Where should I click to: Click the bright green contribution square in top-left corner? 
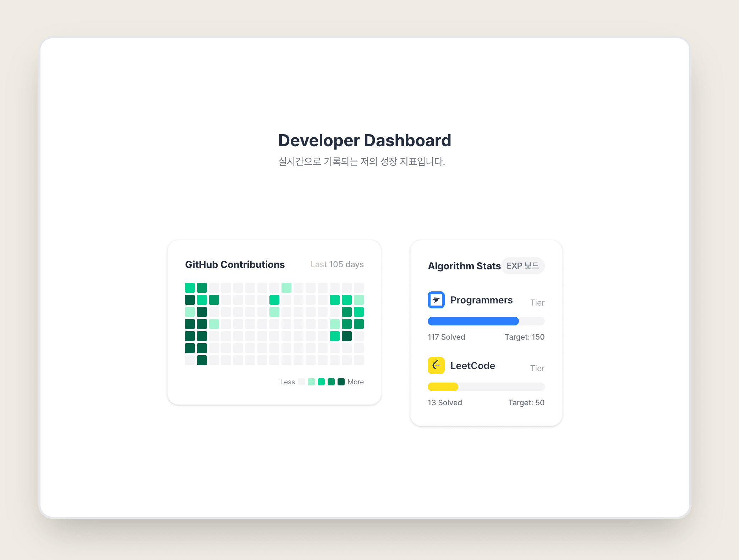click(x=190, y=287)
